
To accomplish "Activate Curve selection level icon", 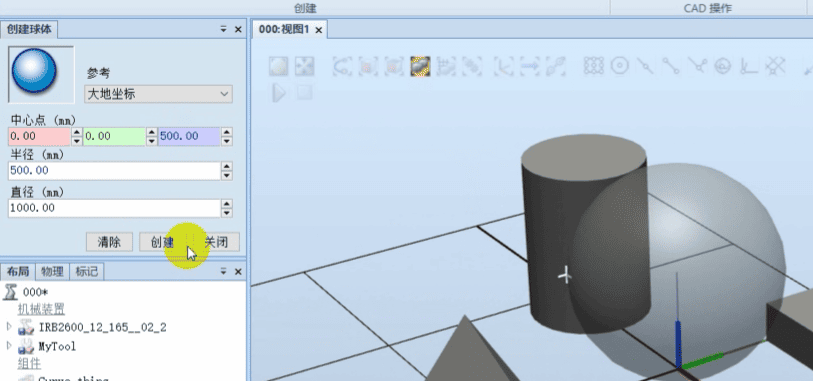I will pos(342,66).
